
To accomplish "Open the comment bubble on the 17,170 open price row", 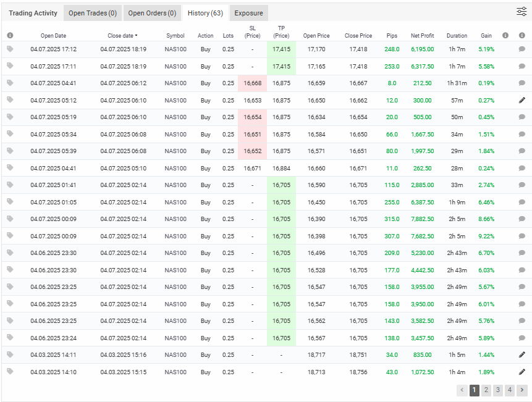I will [x=521, y=49].
